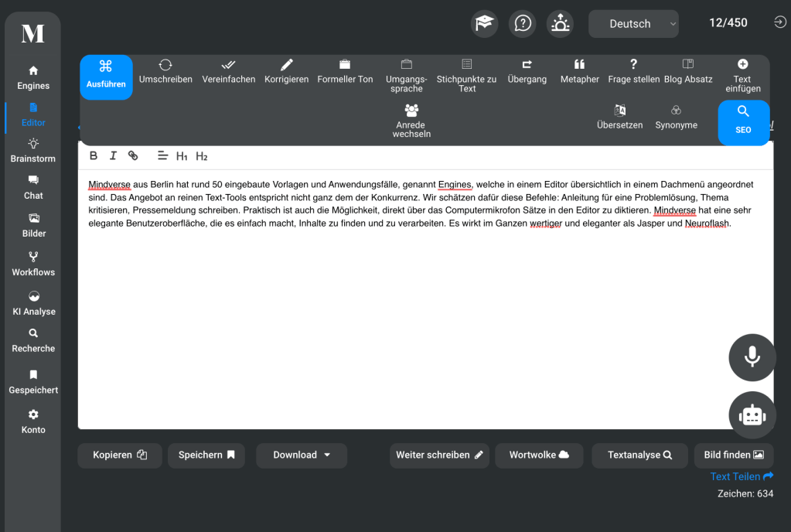
Task: Click the Korrigieren pencil tool
Action: click(286, 72)
